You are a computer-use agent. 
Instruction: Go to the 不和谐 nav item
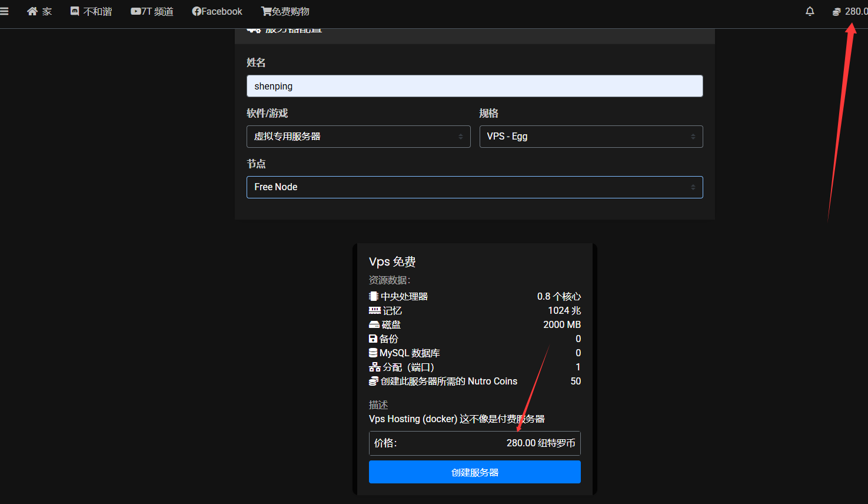[91, 11]
